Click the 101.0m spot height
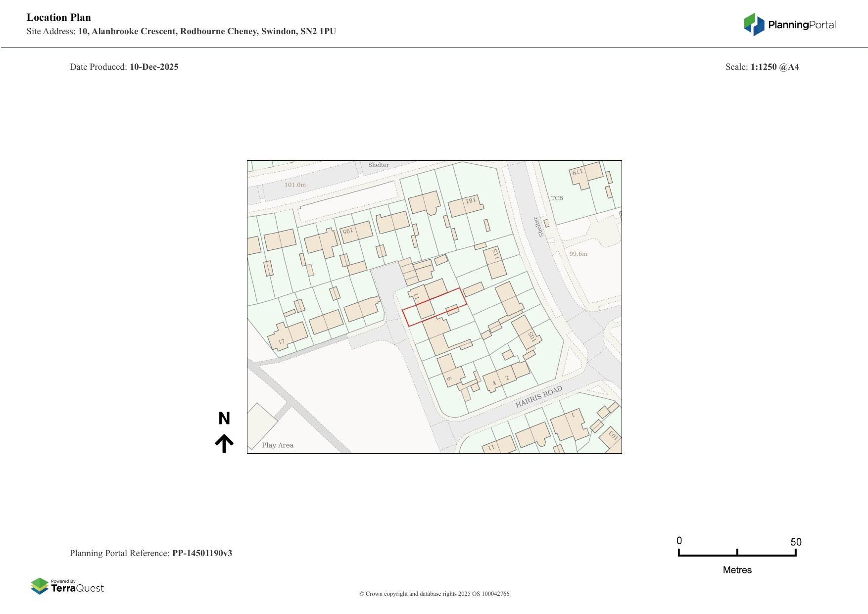 pyautogui.click(x=295, y=185)
